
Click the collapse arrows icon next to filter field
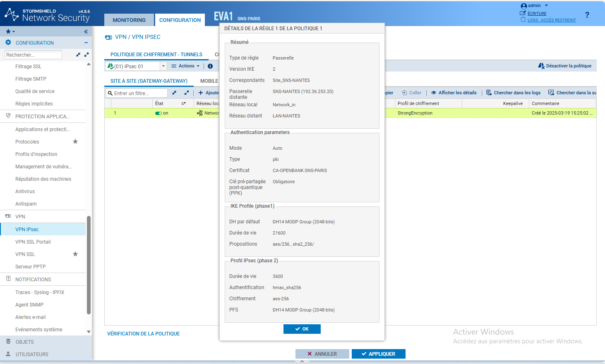(x=174, y=93)
